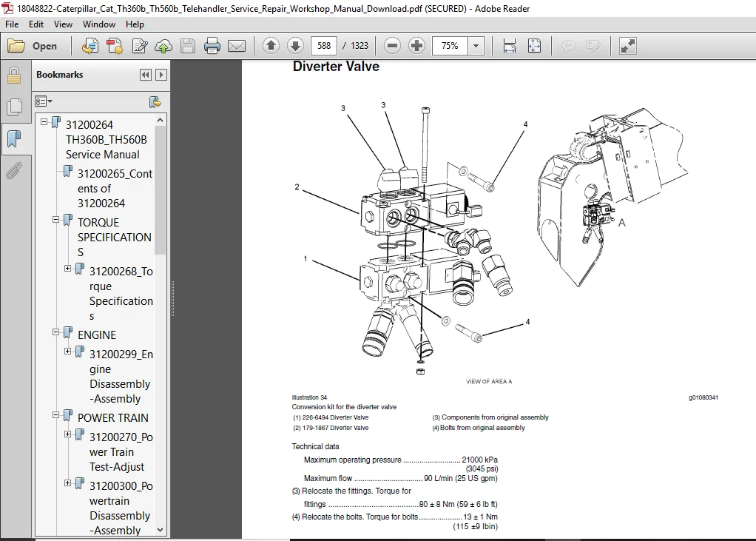Collapse the bookmarks panel double-arrow button
Viewport: 756px width, 541px height.
(145, 75)
